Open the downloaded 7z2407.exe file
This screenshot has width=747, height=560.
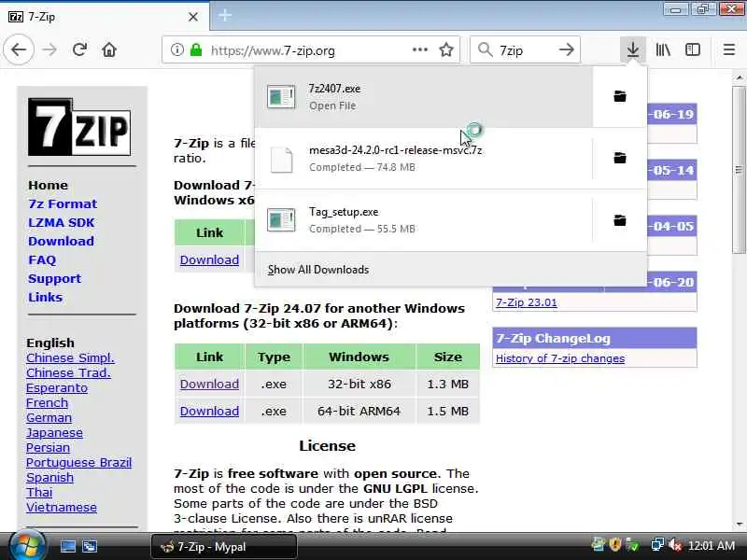tap(424, 97)
